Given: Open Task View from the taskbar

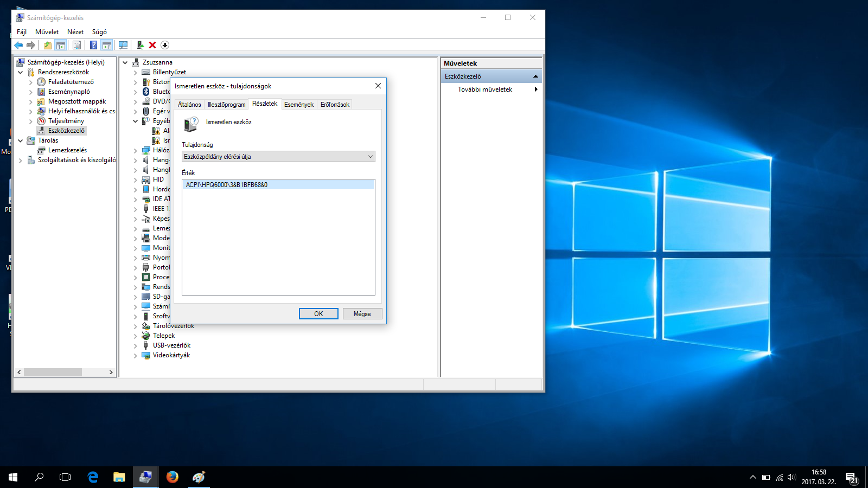Looking at the screenshot, I should 65,477.
